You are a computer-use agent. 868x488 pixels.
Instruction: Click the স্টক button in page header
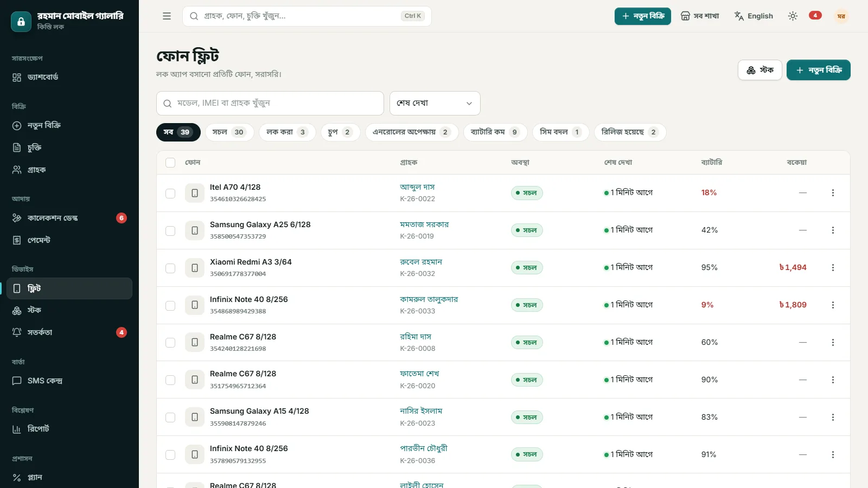[x=760, y=70]
